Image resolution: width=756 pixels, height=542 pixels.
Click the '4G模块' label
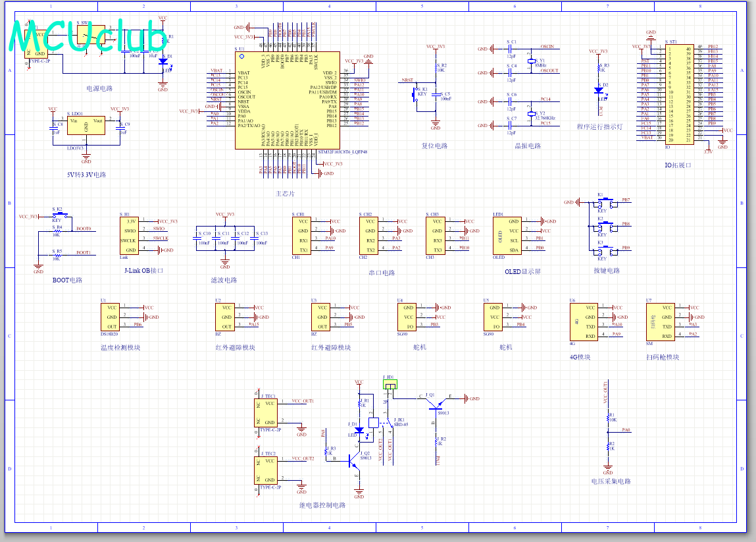coord(580,357)
